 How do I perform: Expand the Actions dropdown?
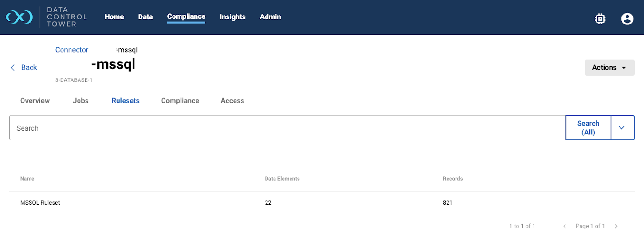[x=609, y=67]
